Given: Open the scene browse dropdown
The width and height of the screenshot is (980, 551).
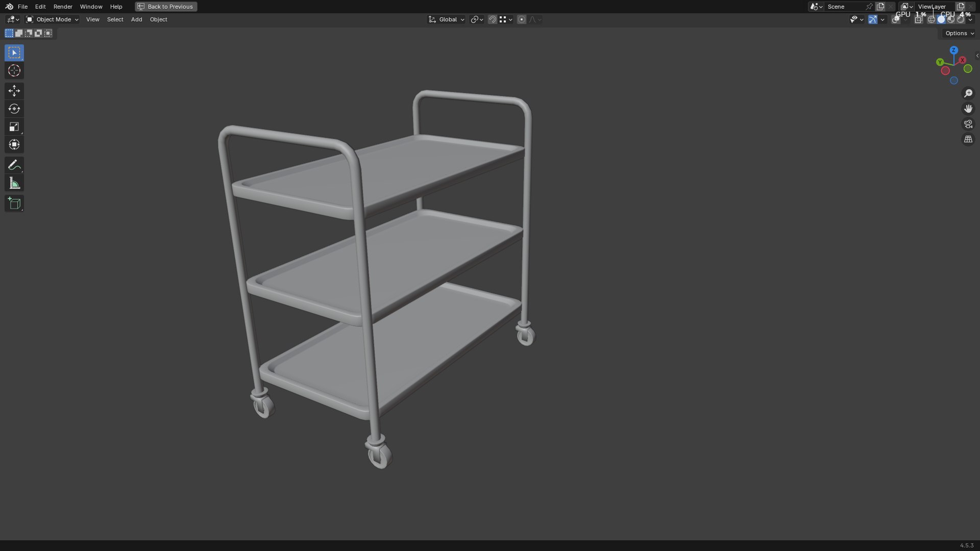Looking at the screenshot, I should pyautogui.click(x=816, y=7).
